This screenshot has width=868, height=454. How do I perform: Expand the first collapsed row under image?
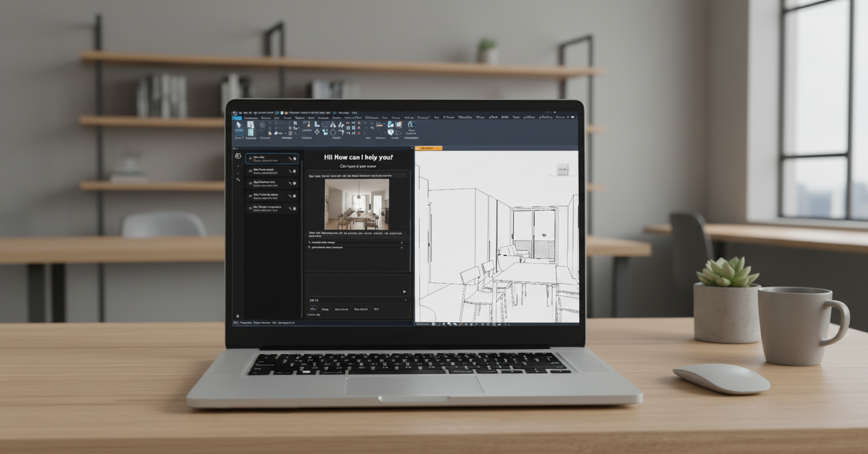(402, 243)
